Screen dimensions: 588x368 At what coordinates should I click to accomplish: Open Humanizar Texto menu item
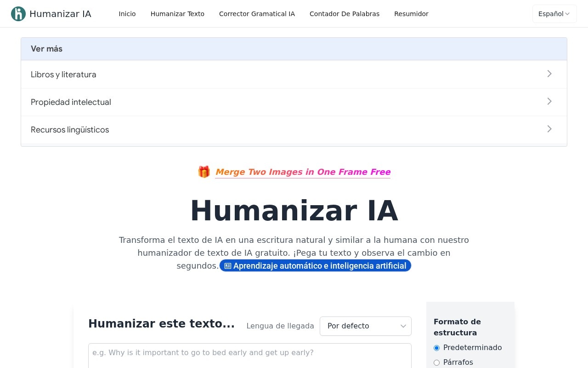pos(177,14)
